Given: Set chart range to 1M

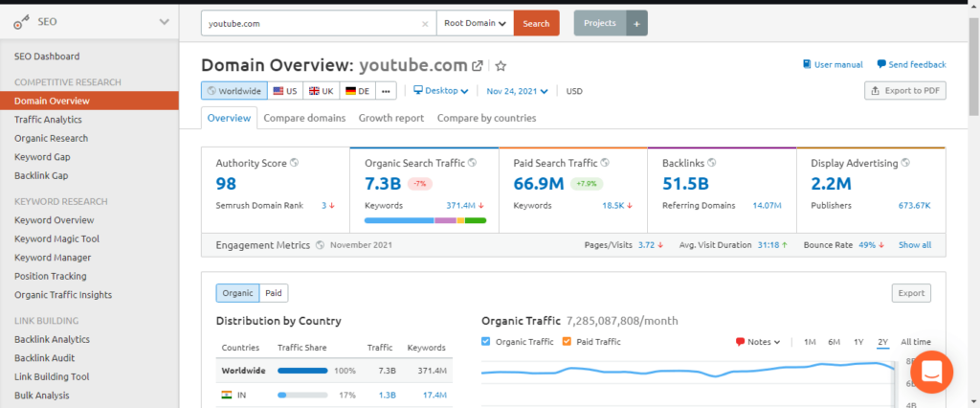Looking at the screenshot, I should pos(810,342).
